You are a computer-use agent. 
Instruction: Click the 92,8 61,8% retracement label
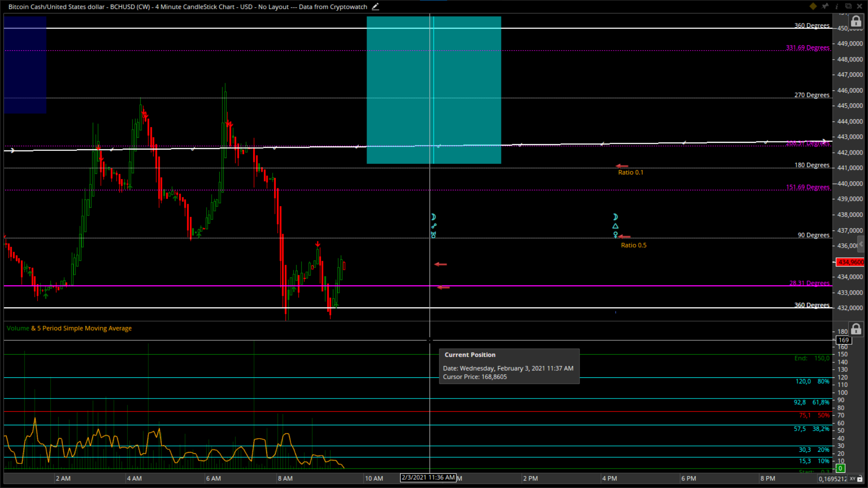click(811, 402)
